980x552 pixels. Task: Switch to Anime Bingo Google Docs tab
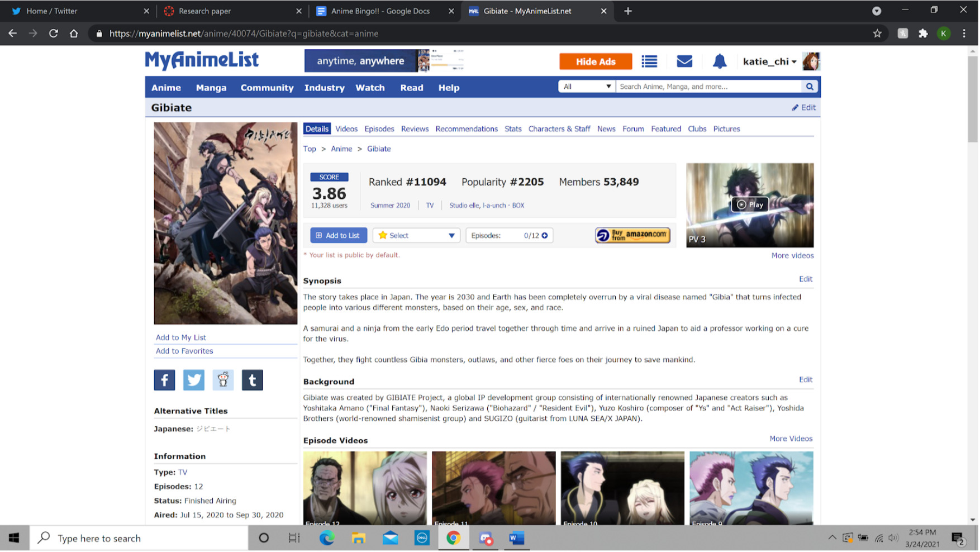pos(386,11)
